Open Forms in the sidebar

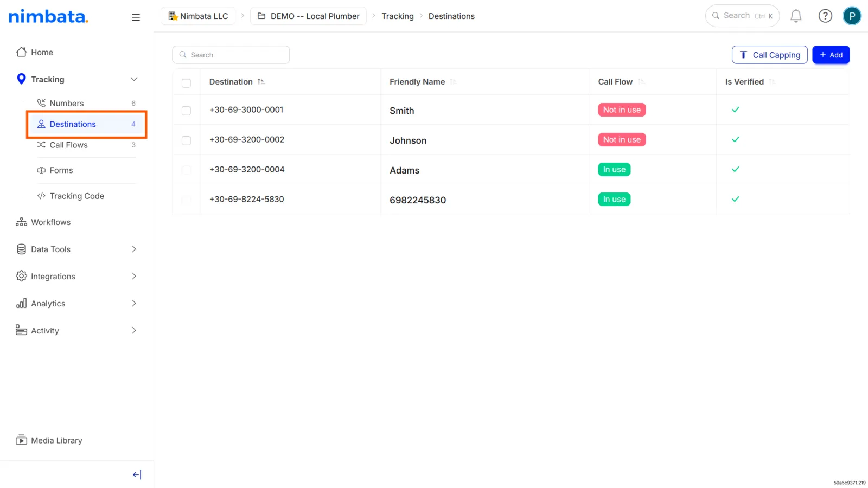coord(86,170)
